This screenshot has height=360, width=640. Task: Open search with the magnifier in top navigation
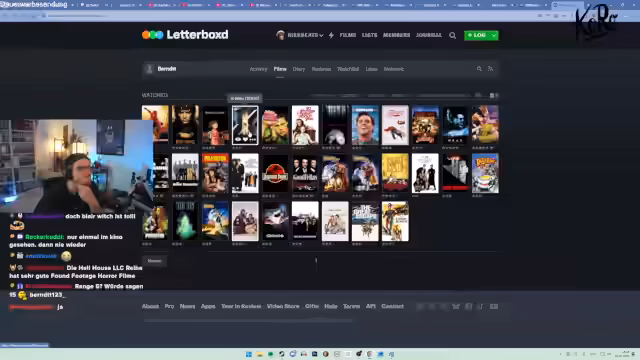(452, 36)
